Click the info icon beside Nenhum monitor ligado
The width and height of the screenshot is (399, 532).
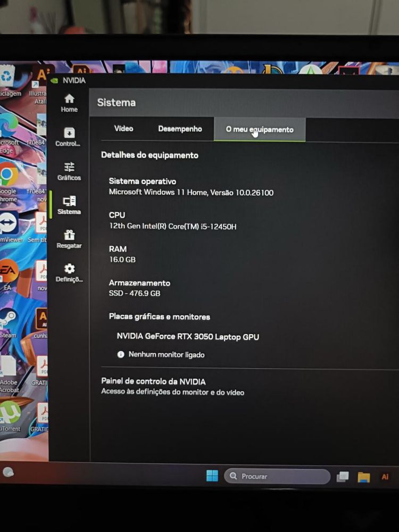point(121,354)
